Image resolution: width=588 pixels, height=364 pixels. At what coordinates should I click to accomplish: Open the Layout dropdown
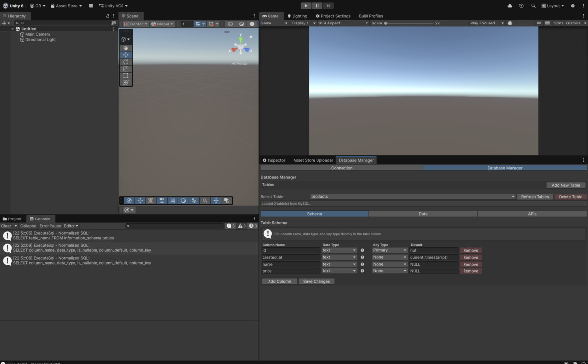[x=553, y=6]
